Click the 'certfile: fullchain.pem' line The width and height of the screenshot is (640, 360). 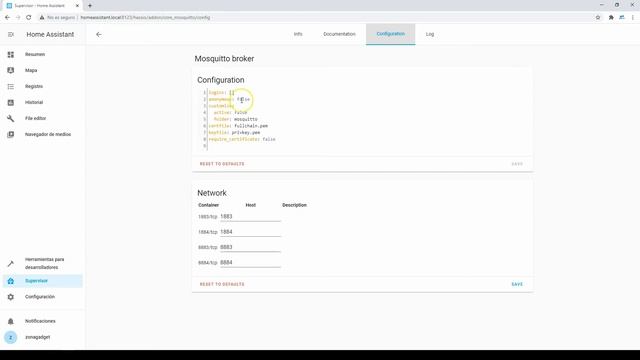(x=238, y=126)
